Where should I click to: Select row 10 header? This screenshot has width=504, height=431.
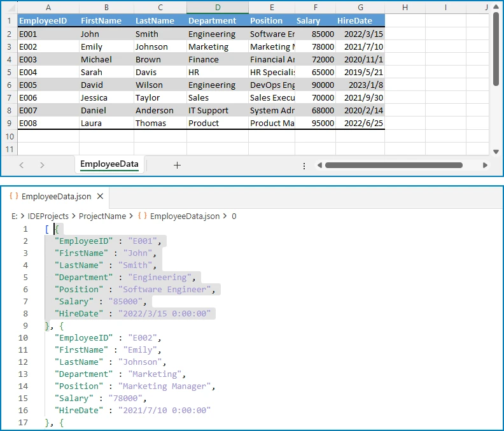coord(10,136)
